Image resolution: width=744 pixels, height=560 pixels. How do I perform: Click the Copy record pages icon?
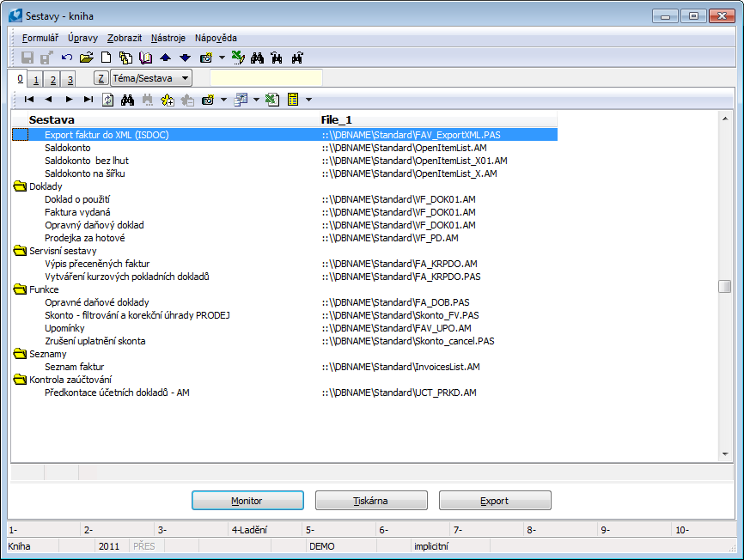pyautogui.click(x=125, y=58)
